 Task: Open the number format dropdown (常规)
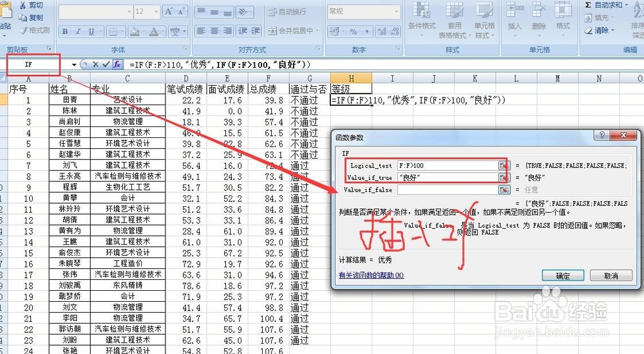pos(396,12)
